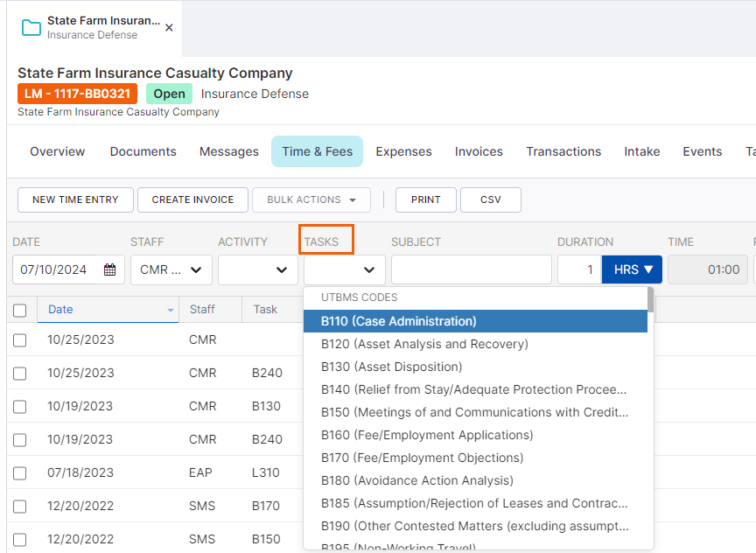Check the 12/20/2022 B170 row checkbox
This screenshot has width=756, height=553.
pyautogui.click(x=20, y=507)
